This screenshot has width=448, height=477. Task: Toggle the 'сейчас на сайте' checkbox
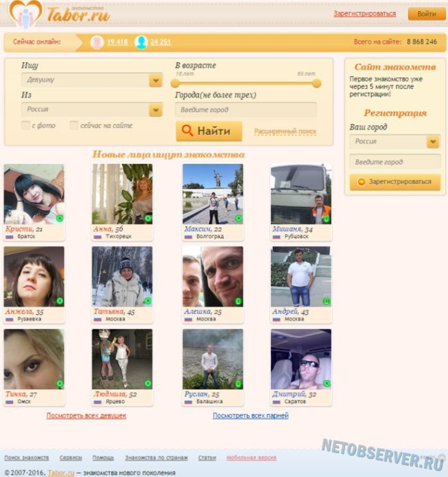[74, 125]
